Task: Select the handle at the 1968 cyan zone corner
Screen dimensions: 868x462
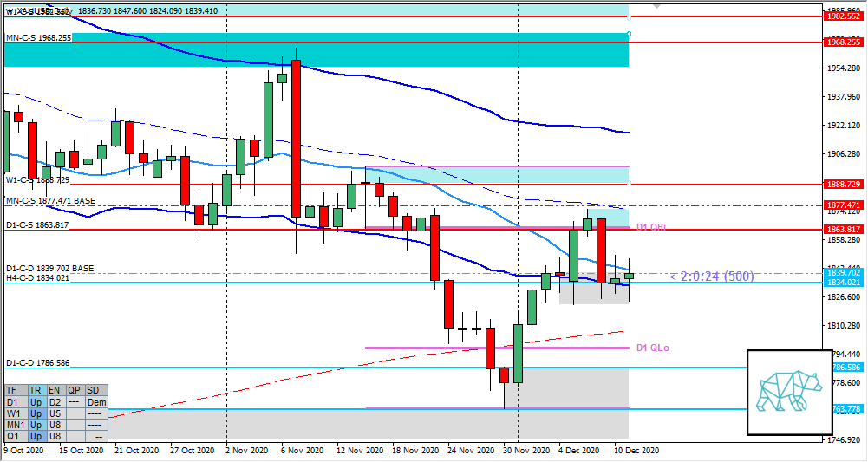Action: click(629, 35)
